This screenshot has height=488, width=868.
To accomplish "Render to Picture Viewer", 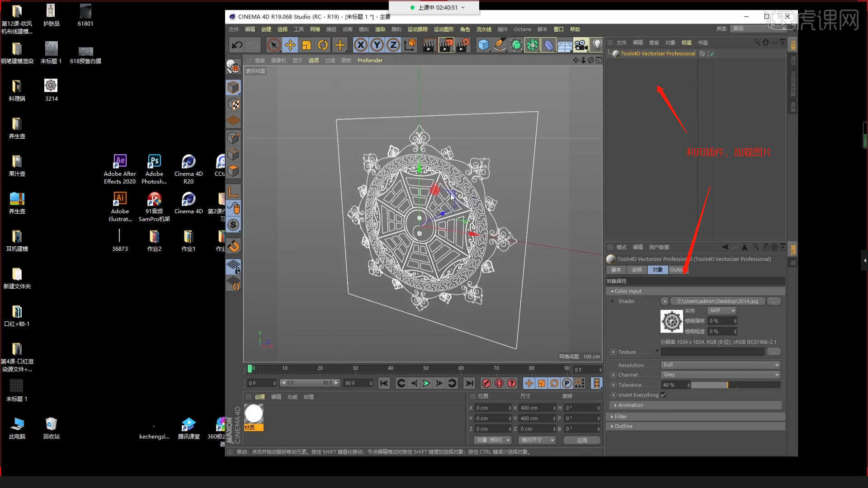I will coord(446,45).
